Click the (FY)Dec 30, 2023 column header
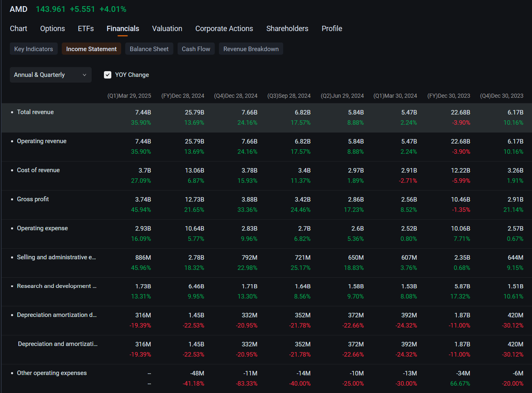This screenshot has height=393, width=532. click(449, 96)
